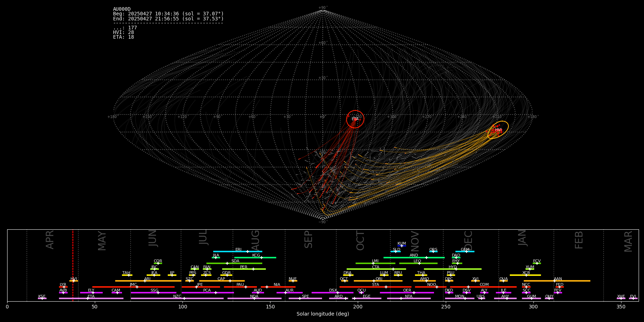Screen dimensions: 644x322
Task: Select the LYR shower bar in the timeline
Action: click(63, 287)
